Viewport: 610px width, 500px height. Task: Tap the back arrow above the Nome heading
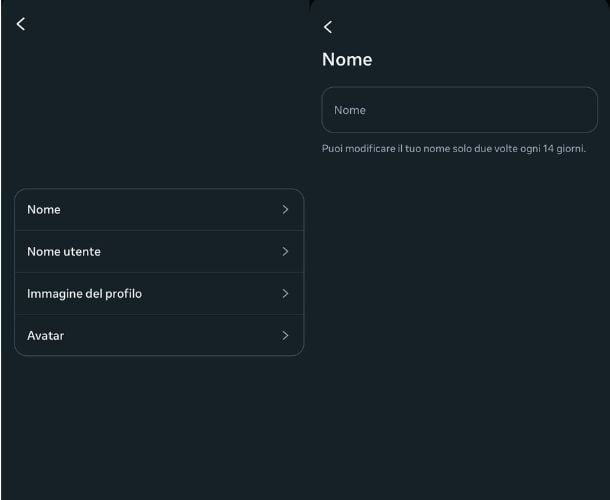pyautogui.click(x=328, y=27)
